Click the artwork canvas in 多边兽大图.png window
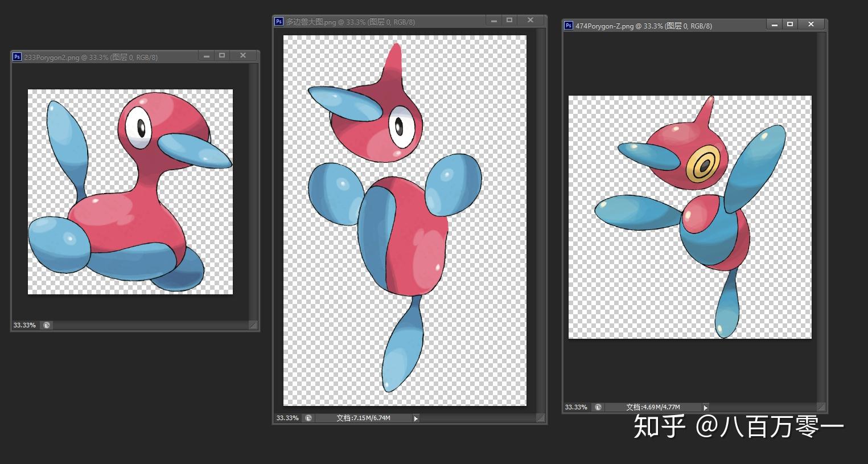This screenshot has width=868, height=464. 405,220
